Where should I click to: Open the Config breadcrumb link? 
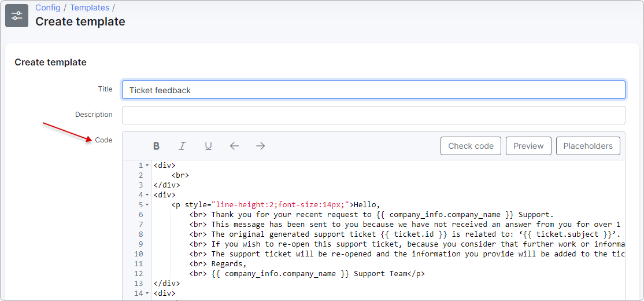pyautogui.click(x=47, y=8)
